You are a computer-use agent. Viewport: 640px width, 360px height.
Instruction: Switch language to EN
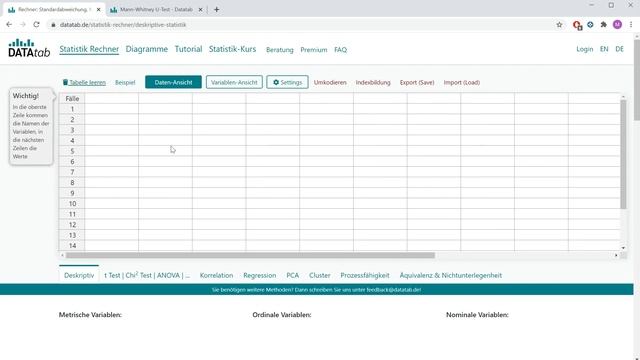pyautogui.click(x=604, y=49)
